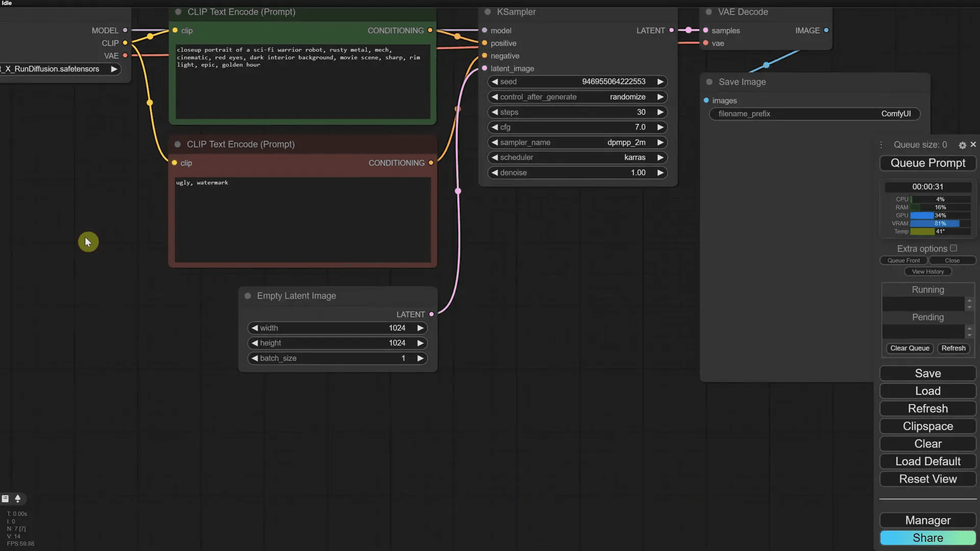Viewport: 980px width, 551px height.
Task: Select previous scheduler option
Action: click(x=495, y=158)
